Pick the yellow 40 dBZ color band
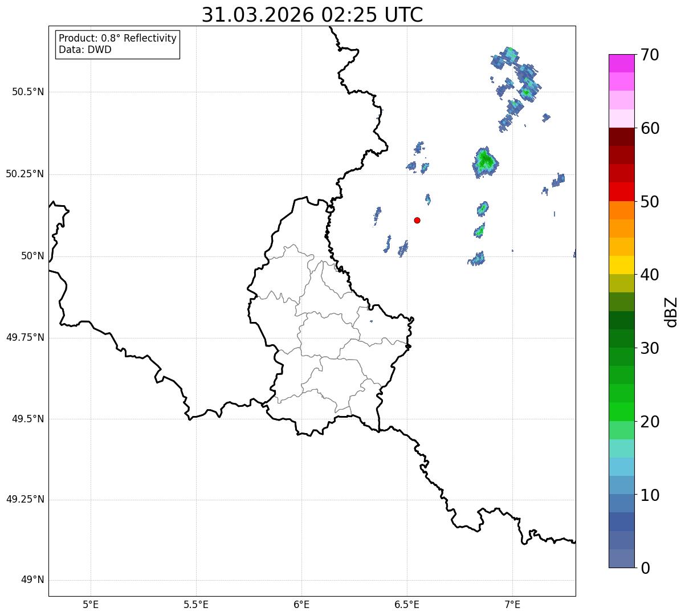 [x=621, y=265]
